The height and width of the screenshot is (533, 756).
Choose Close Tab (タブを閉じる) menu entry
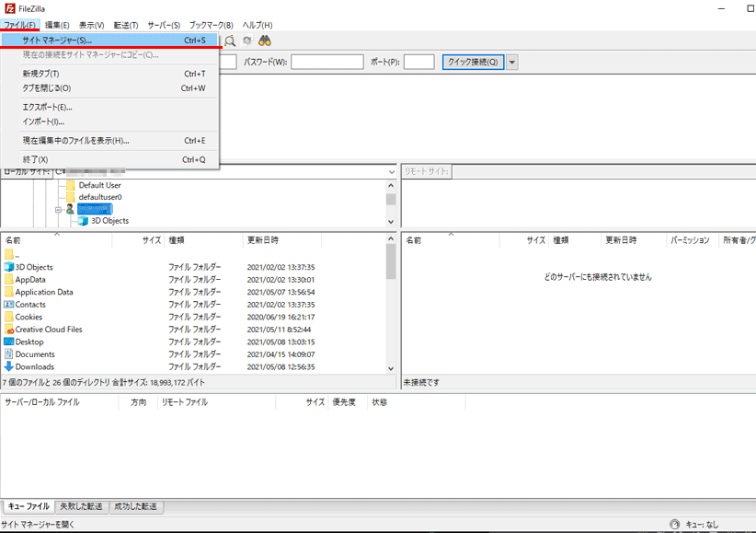click(x=110, y=88)
